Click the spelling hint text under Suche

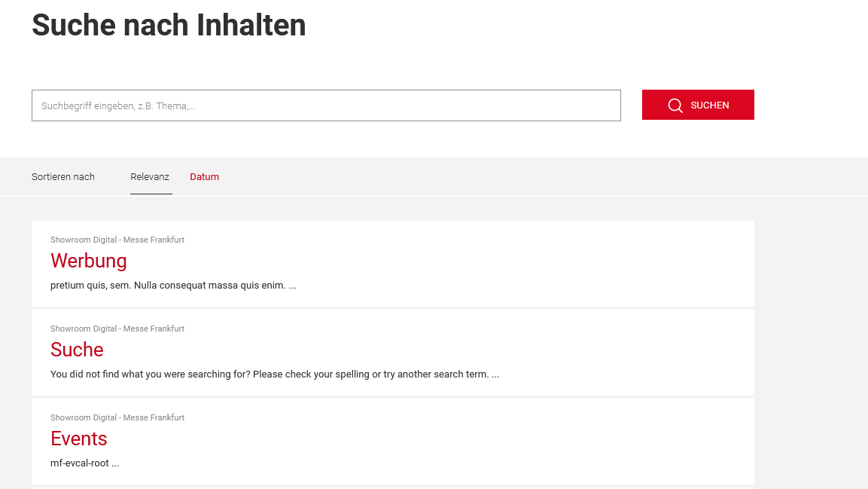pos(275,374)
